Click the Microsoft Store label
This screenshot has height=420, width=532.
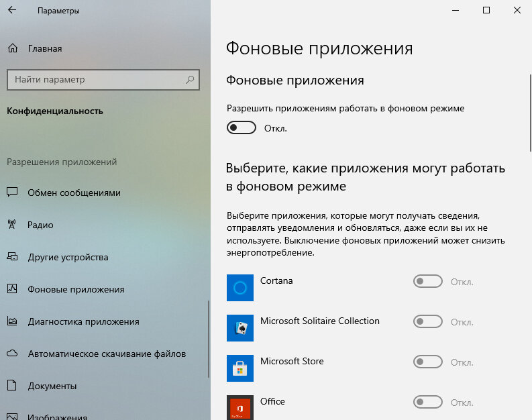(292, 361)
